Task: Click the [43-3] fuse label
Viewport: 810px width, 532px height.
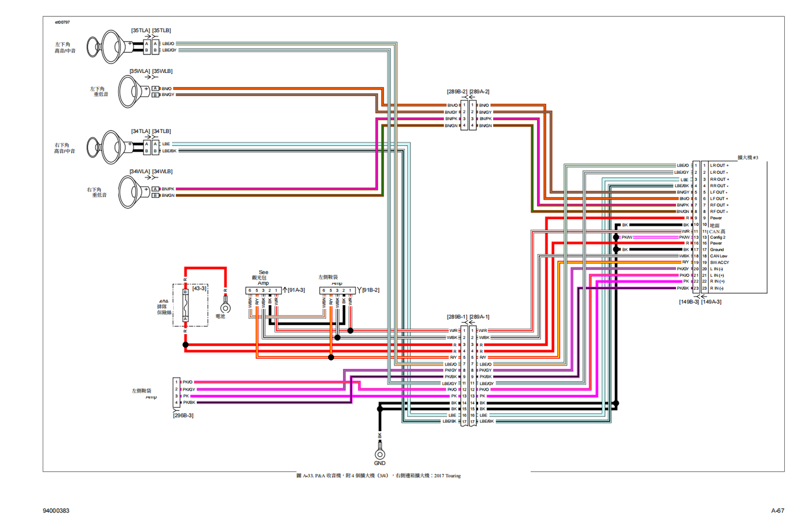Action: (x=199, y=288)
